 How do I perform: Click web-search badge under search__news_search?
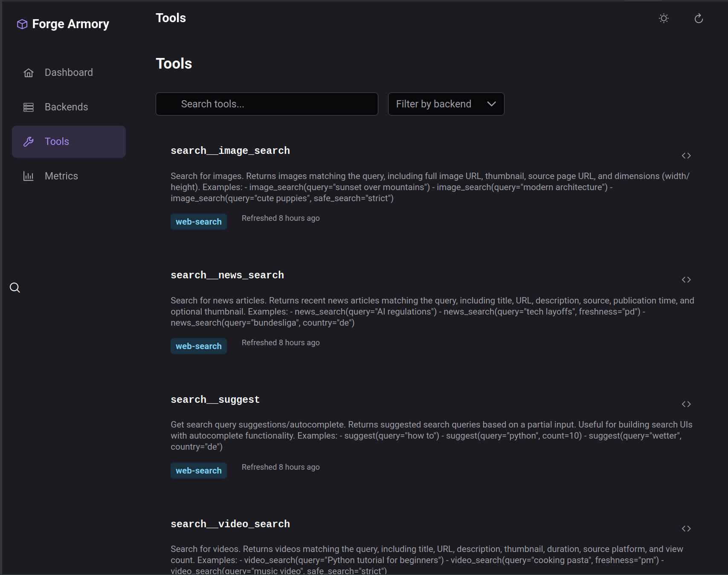[x=198, y=346]
